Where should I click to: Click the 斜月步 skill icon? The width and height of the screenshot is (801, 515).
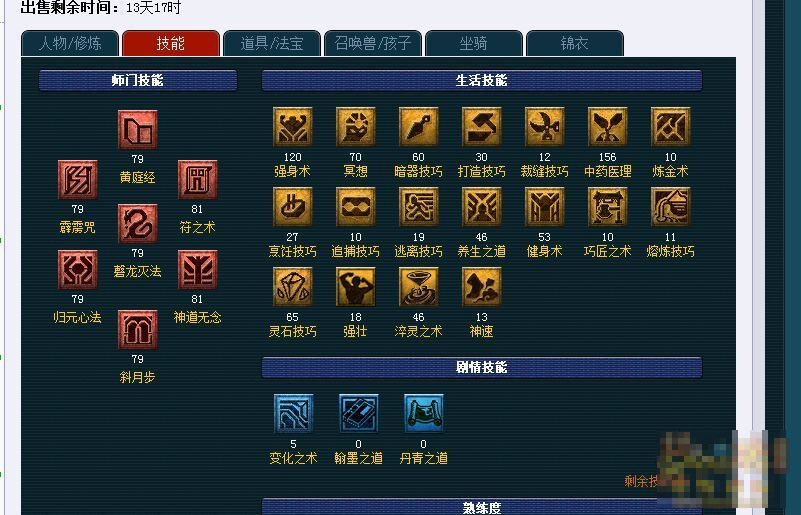point(137,330)
